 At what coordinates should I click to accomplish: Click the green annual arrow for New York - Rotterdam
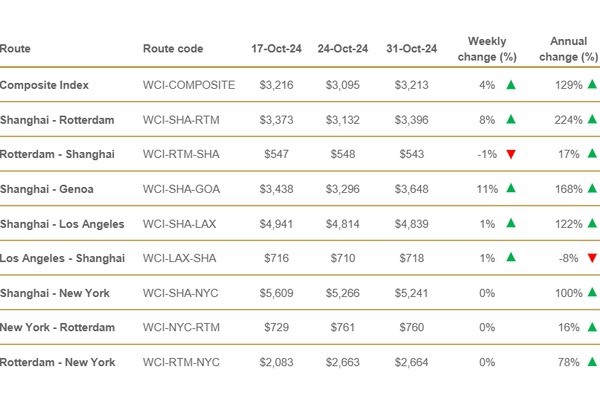click(x=592, y=326)
